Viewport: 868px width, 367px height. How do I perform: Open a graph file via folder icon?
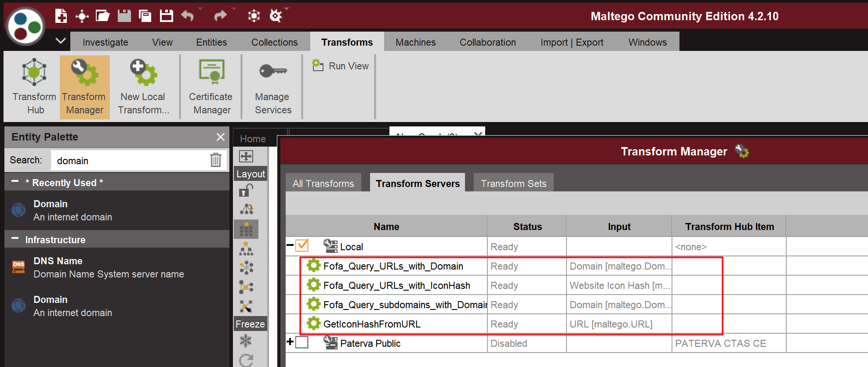tap(102, 16)
